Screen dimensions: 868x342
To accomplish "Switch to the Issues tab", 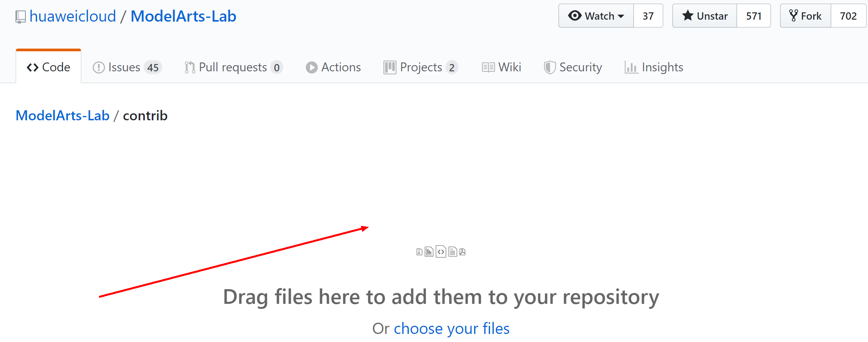I will (x=127, y=67).
